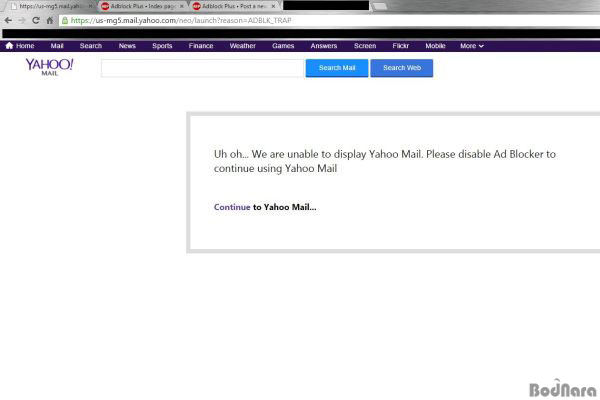Image resolution: width=600 pixels, height=400 pixels.
Task: Click the 'Uh oh... We are unable' message text
Action: tap(385, 161)
